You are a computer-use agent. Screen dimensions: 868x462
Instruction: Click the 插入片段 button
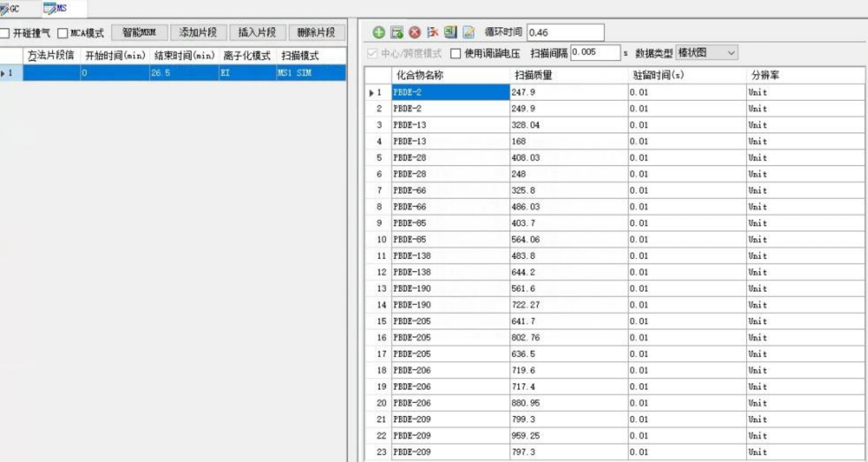coord(258,33)
